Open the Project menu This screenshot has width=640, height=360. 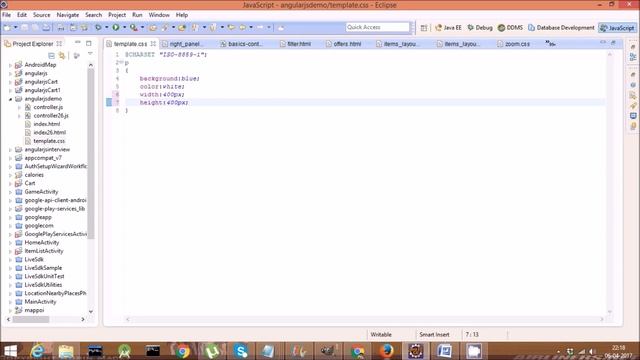[x=117, y=15]
